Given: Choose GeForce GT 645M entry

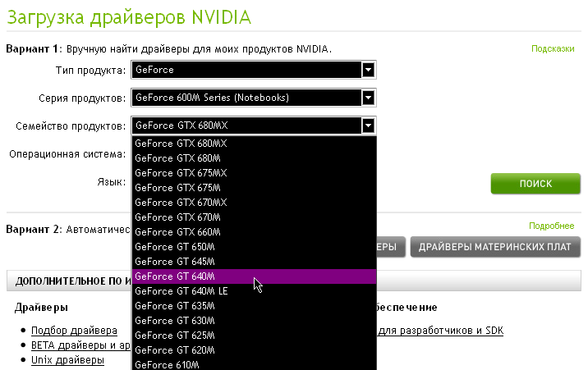Looking at the screenshot, I should 254,262.
